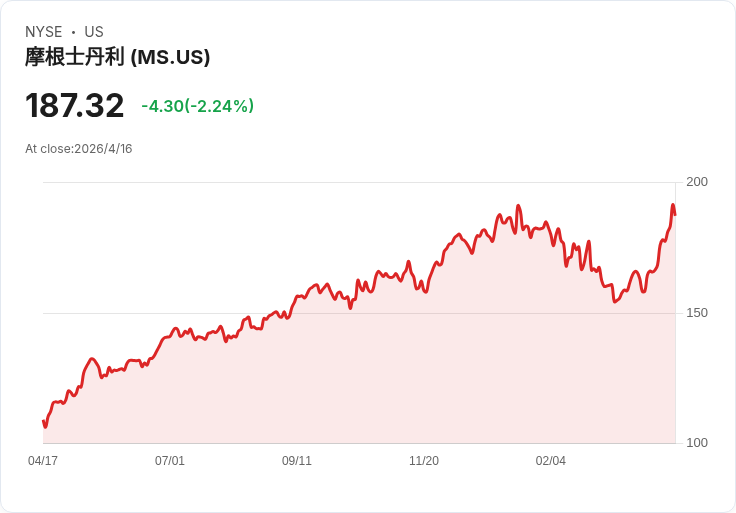Screen dimensions: 736x513
Task: Click the 200 horizontal gridline
Action: (300, 182)
